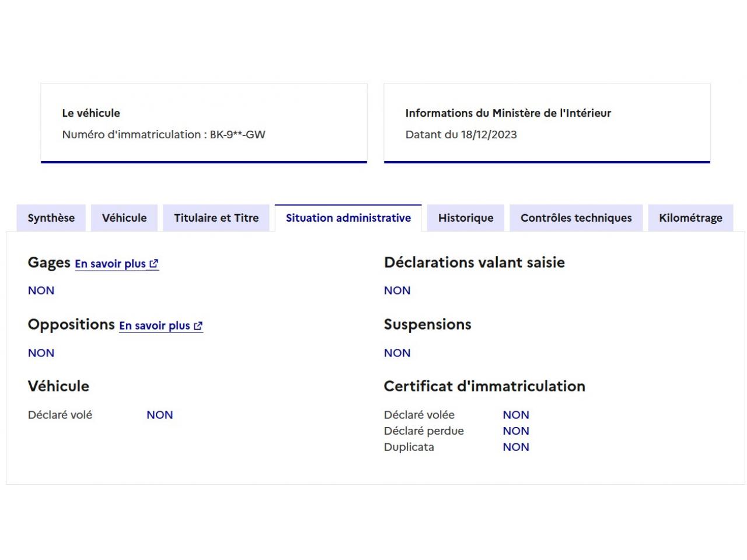The height and width of the screenshot is (560, 747).
Task: Click external-link icon beside Oppositions link
Action: click(198, 326)
